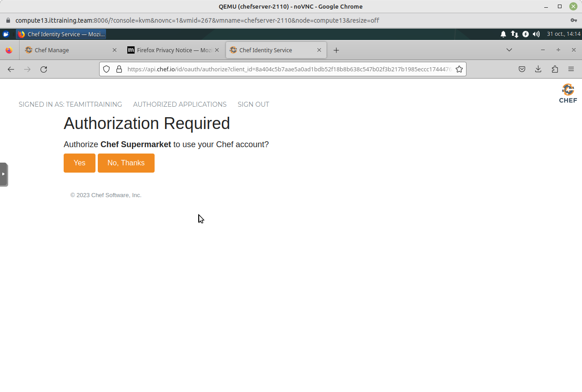Viewport: 582px width, 392px height.
Task: Open the system volume icon in tray
Action: (537, 34)
